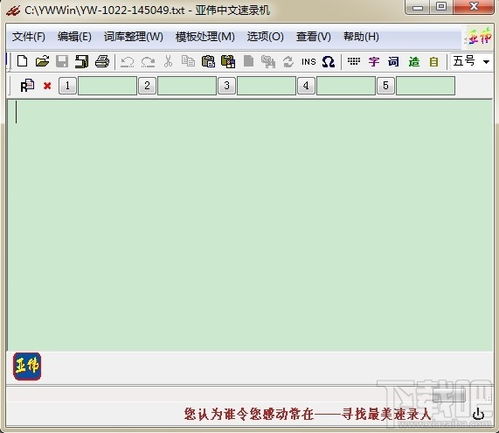Click the find/replace icon before refresh arrows

coord(268,62)
